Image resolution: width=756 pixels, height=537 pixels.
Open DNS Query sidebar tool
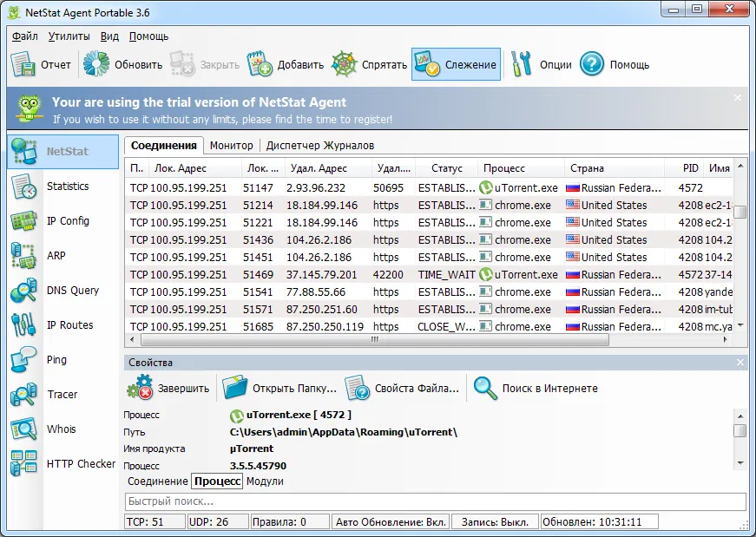point(23,291)
